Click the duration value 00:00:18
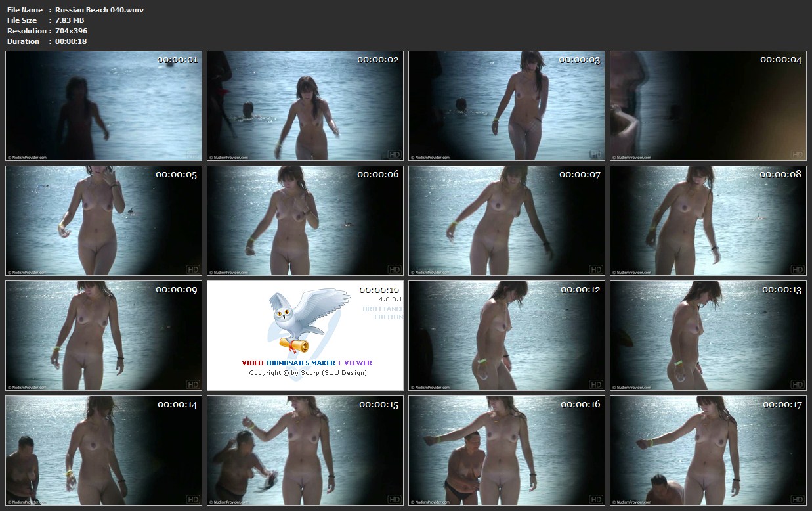The height and width of the screenshot is (511, 812). coord(71,41)
